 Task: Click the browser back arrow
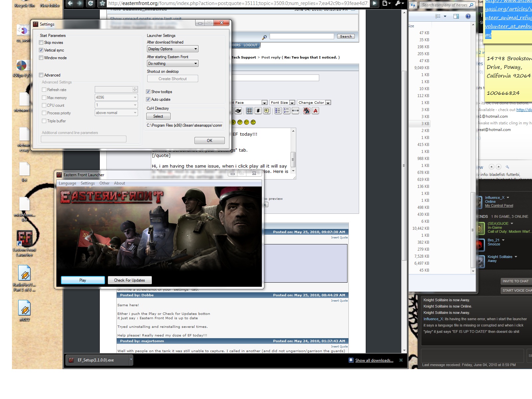point(70,3)
